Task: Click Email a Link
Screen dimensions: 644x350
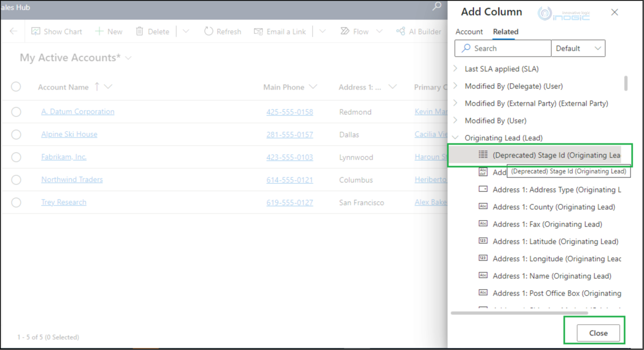Action: [x=280, y=31]
